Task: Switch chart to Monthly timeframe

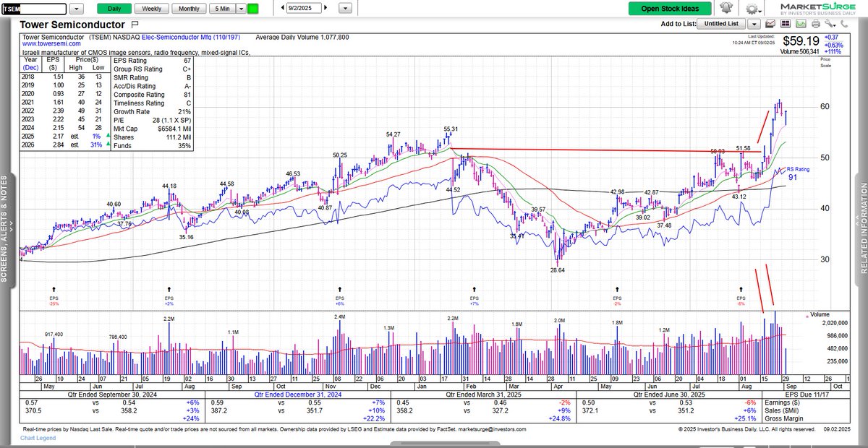Action: pos(190,9)
